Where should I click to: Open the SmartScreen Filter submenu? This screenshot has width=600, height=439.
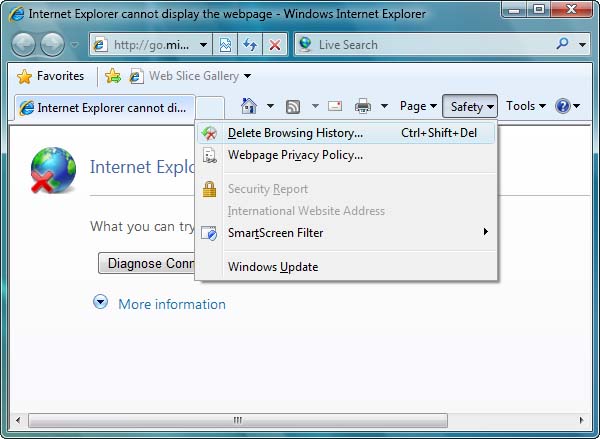click(346, 233)
